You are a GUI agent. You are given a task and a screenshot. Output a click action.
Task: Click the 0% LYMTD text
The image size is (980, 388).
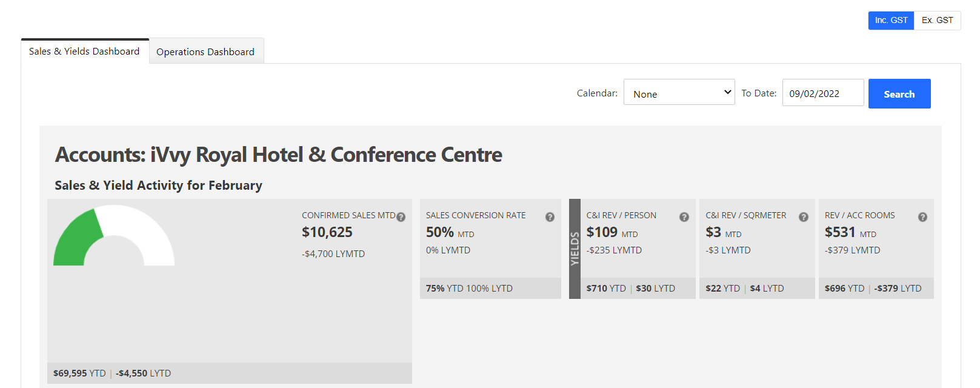(x=448, y=250)
